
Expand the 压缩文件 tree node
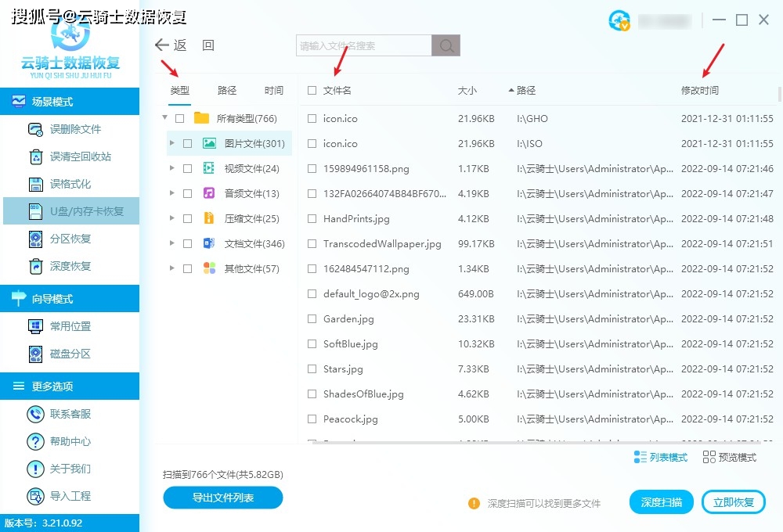click(x=171, y=217)
